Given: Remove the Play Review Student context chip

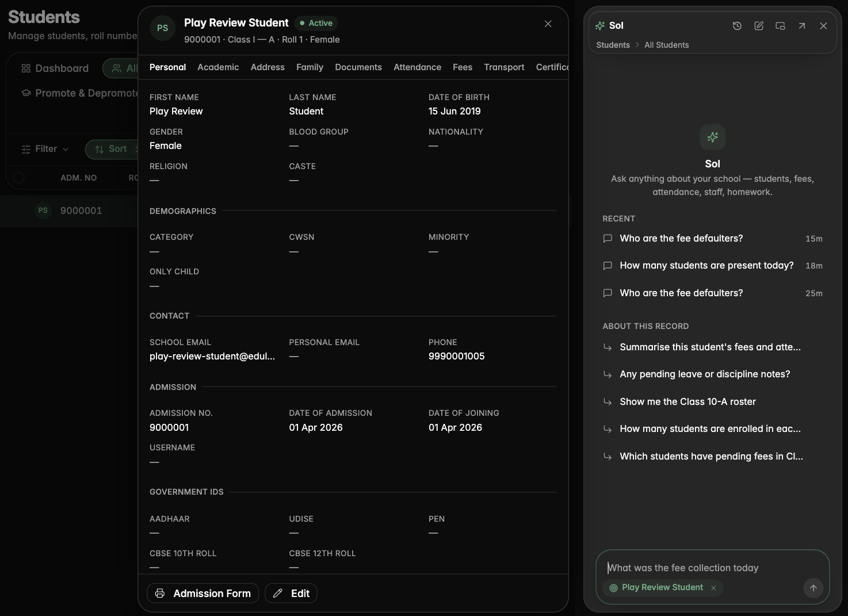Looking at the screenshot, I should (x=713, y=588).
